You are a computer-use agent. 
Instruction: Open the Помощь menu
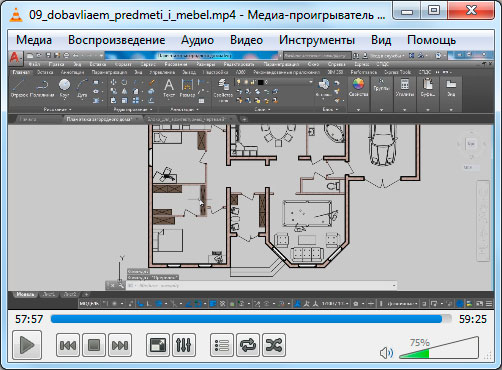point(431,40)
